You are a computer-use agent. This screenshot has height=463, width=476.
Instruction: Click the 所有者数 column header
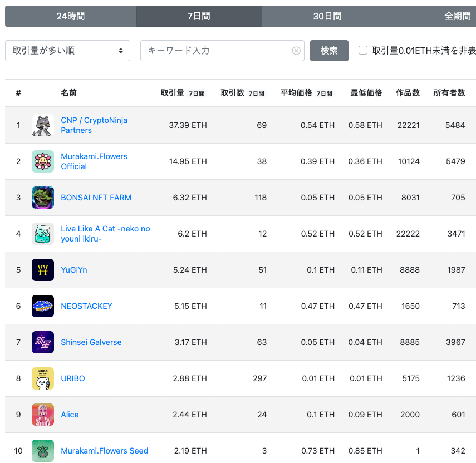(x=449, y=93)
